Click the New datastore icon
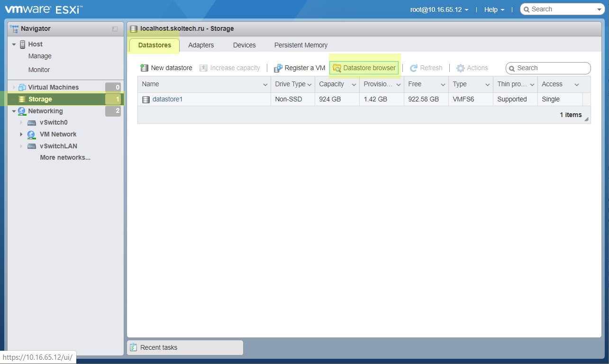 coord(145,68)
